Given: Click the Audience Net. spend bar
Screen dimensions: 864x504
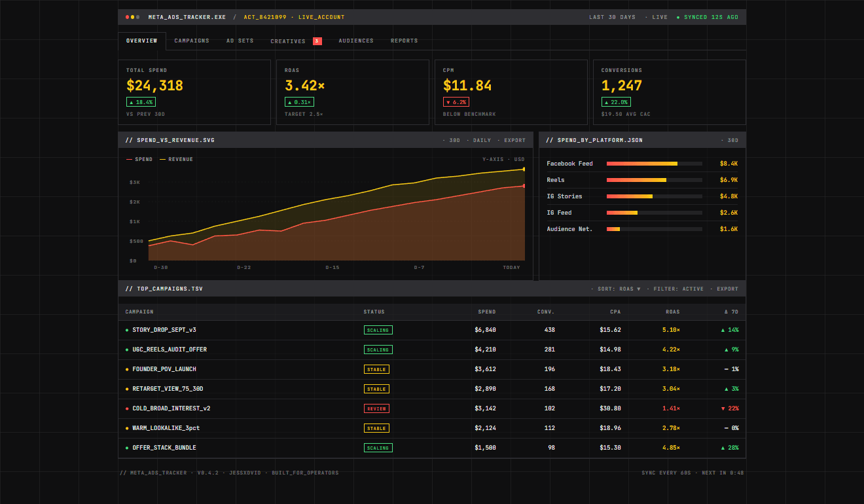Looking at the screenshot, I should coord(655,229).
